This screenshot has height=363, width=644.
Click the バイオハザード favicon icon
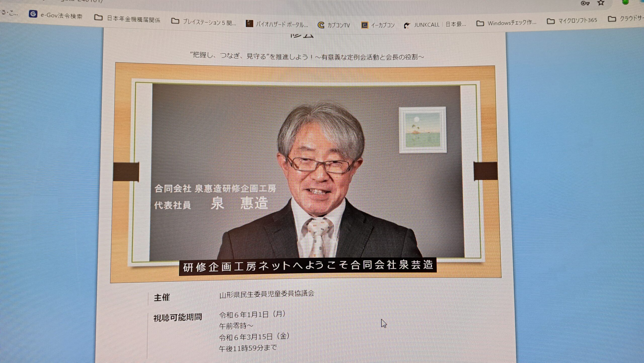[x=249, y=24]
